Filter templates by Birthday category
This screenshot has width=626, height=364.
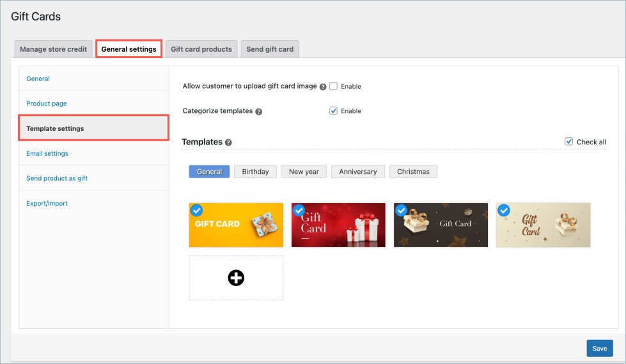coord(255,171)
